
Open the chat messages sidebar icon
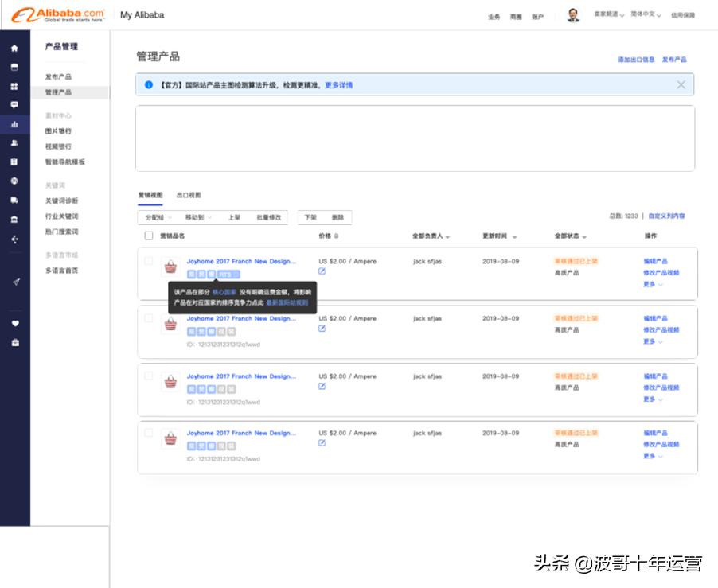14,104
